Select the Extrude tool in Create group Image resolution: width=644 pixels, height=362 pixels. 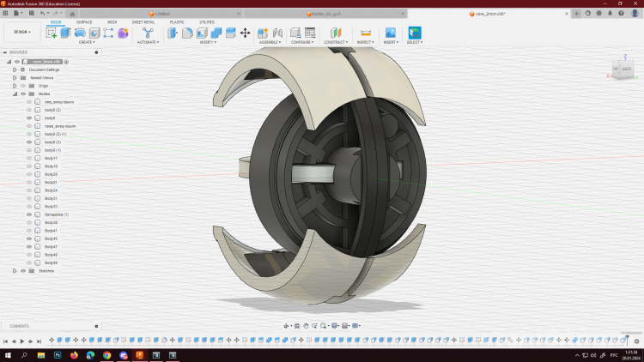65,33
